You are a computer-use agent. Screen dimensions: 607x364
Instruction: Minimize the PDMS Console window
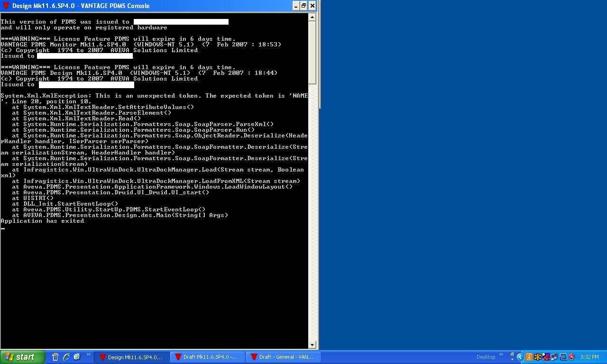(296, 6)
